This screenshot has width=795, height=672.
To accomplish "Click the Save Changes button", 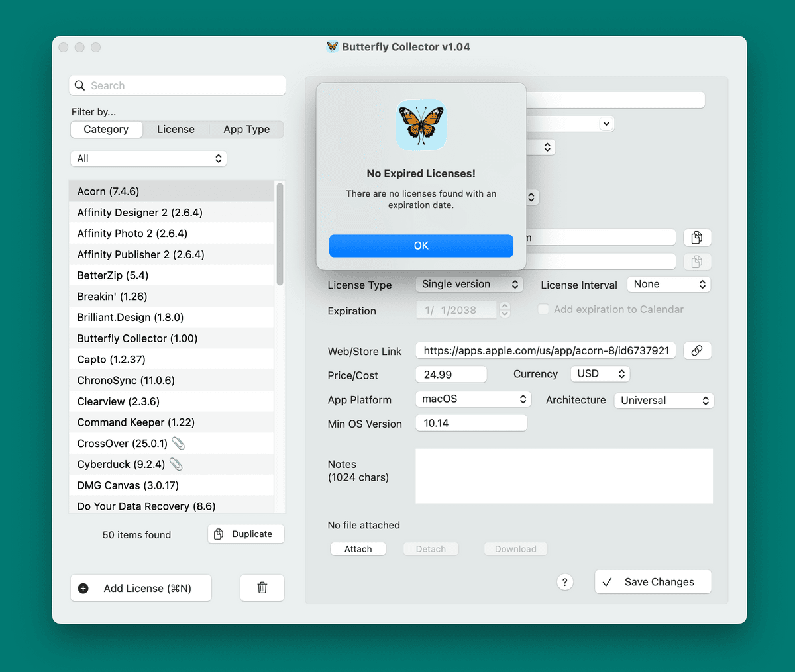I will point(653,582).
